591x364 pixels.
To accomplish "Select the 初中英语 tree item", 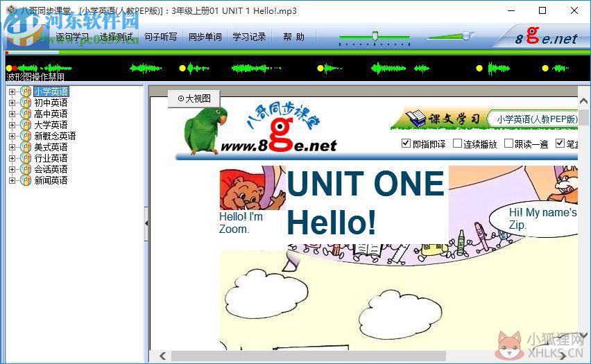I will 51,103.
